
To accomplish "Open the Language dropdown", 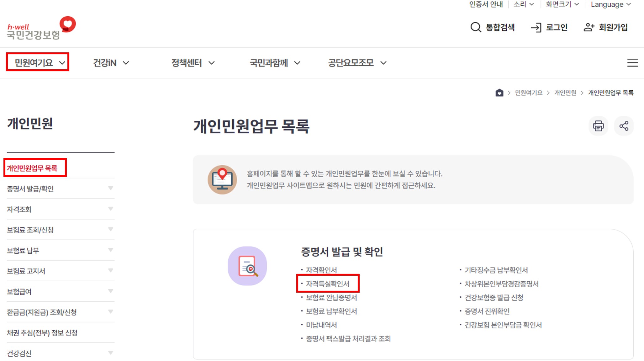I will coord(610,4).
